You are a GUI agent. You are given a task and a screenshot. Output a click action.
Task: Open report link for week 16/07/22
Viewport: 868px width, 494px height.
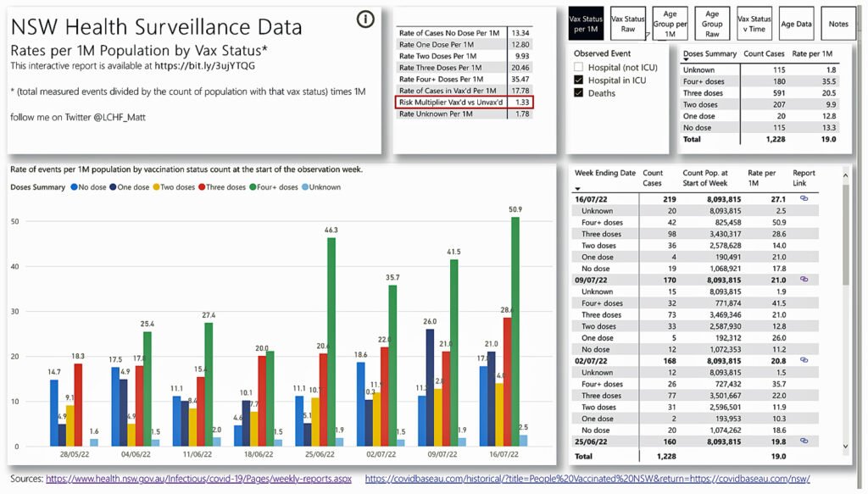[x=804, y=198]
